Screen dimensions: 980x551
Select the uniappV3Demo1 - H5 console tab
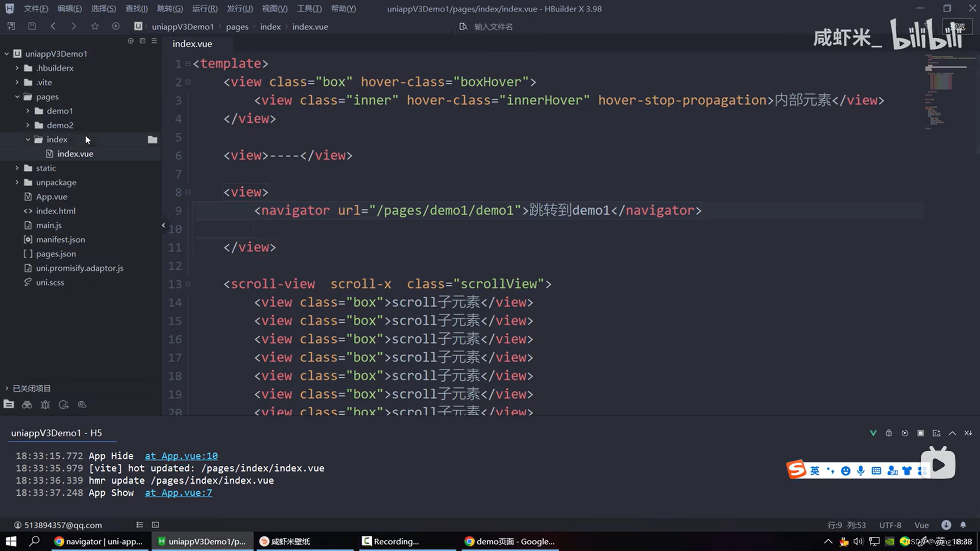click(57, 433)
